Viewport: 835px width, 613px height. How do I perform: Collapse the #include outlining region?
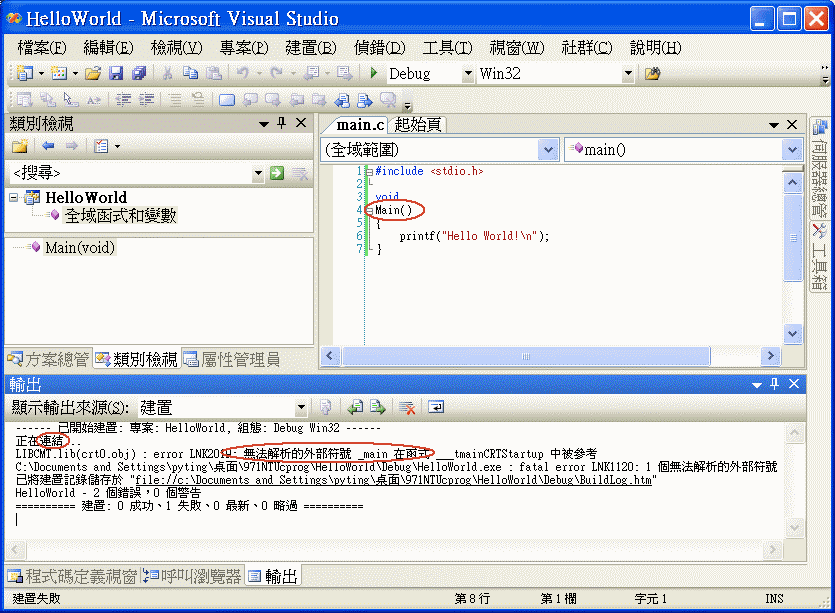[370, 172]
